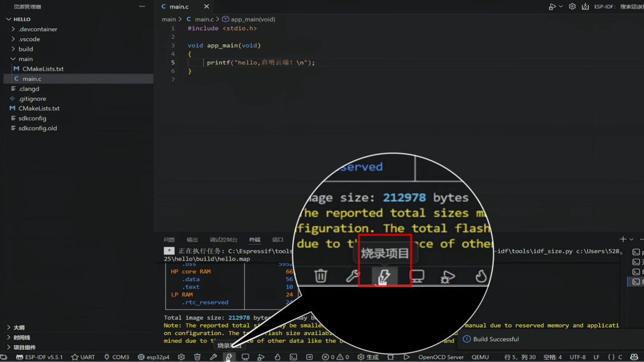Choose the COM3 serial port in status bar
The height and width of the screenshot is (362, 644).
(117, 357)
